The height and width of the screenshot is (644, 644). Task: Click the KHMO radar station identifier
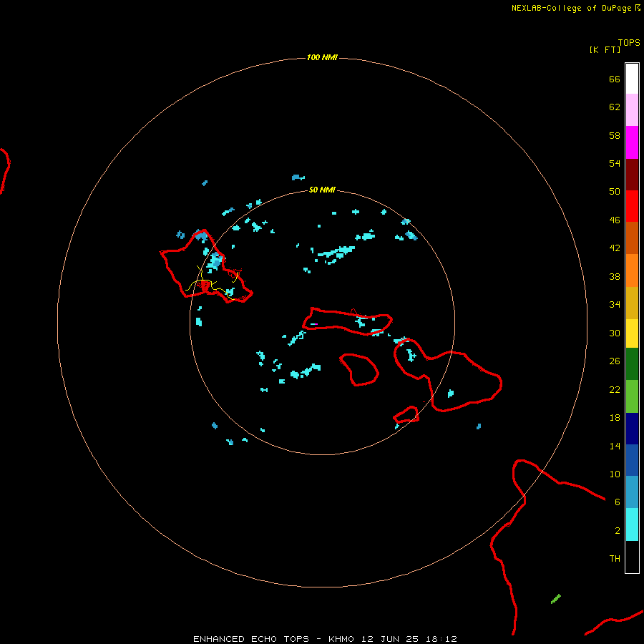(x=341, y=639)
